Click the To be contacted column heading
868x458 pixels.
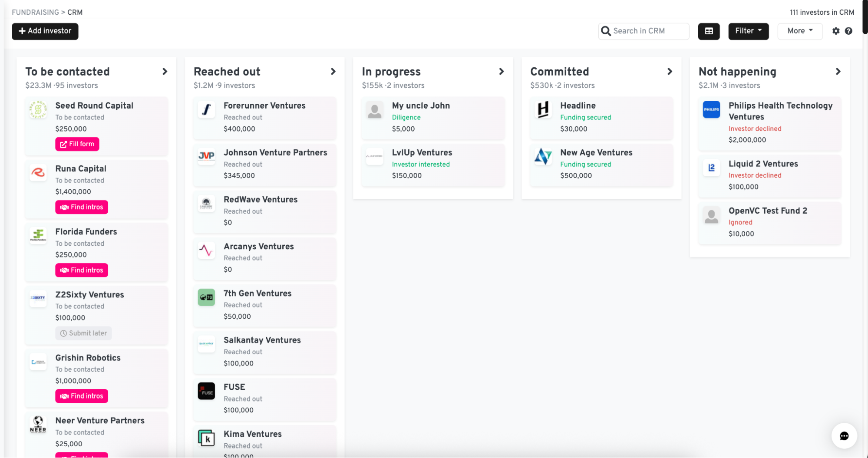point(67,71)
